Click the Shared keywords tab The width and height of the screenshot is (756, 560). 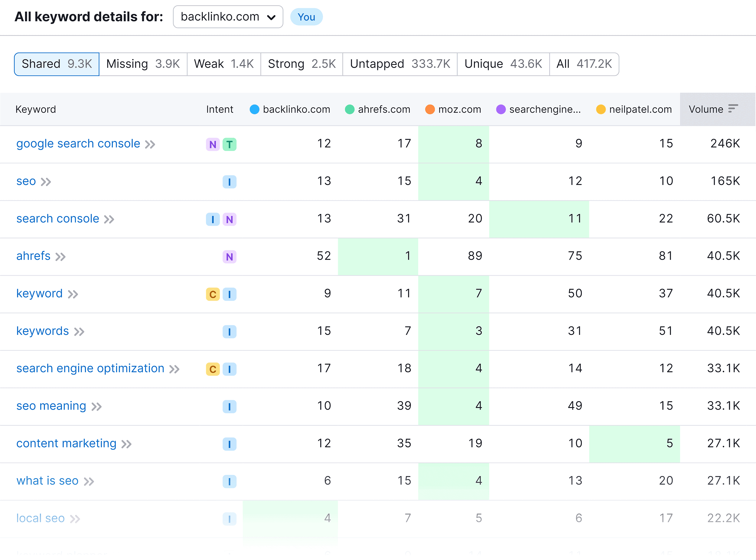pos(55,63)
